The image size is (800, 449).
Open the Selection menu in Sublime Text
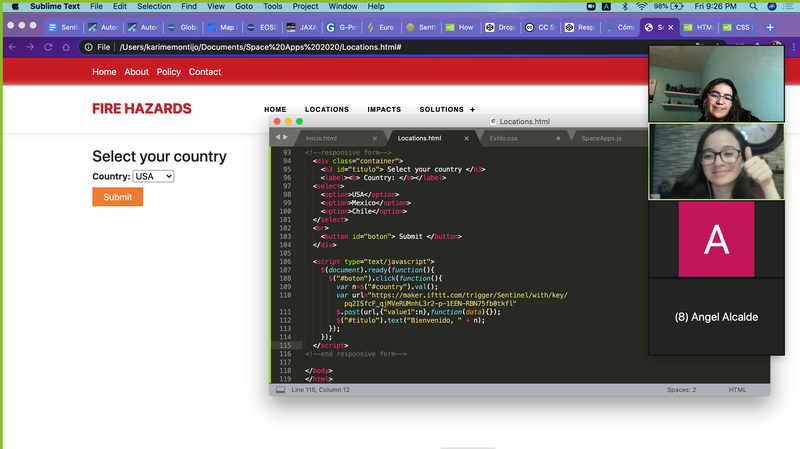coord(154,6)
